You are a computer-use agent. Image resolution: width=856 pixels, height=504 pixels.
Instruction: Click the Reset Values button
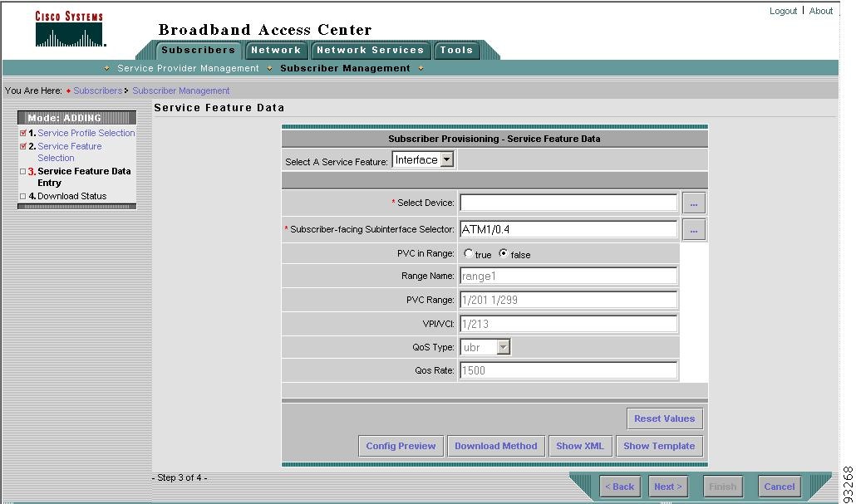pyautogui.click(x=664, y=419)
